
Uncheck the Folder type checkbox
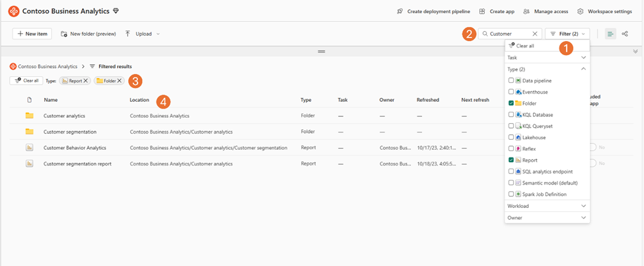point(511,103)
